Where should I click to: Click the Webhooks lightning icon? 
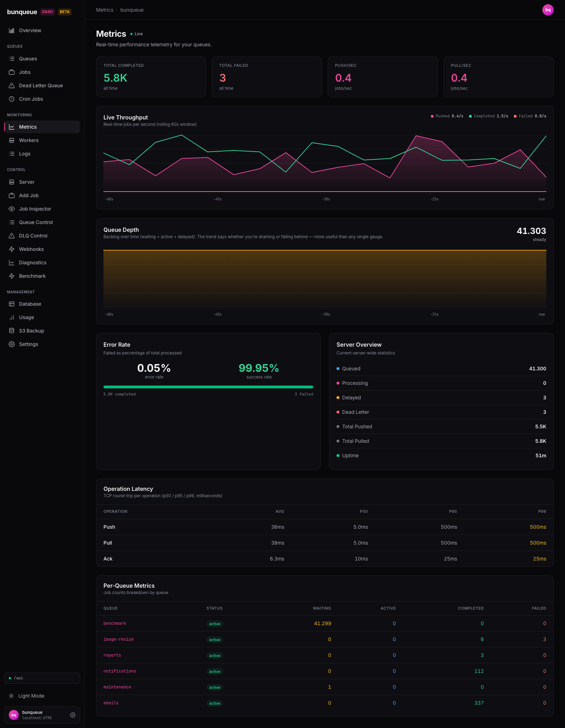click(x=12, y=249)
